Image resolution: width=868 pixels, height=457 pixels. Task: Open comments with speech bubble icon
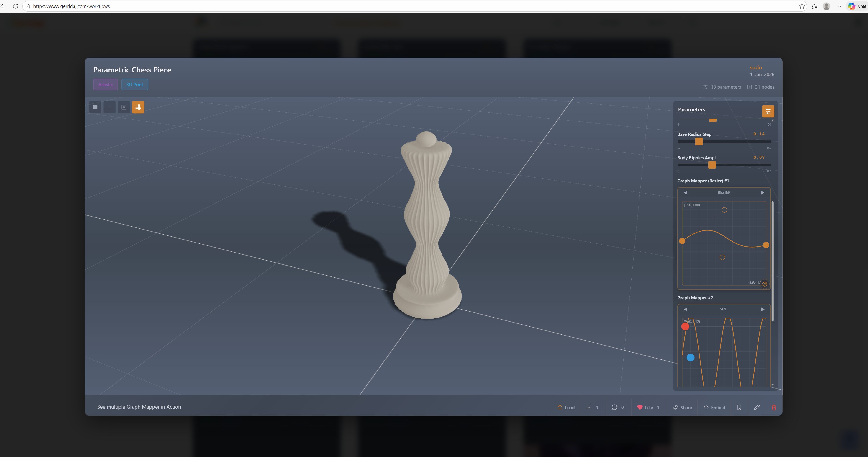614,407
